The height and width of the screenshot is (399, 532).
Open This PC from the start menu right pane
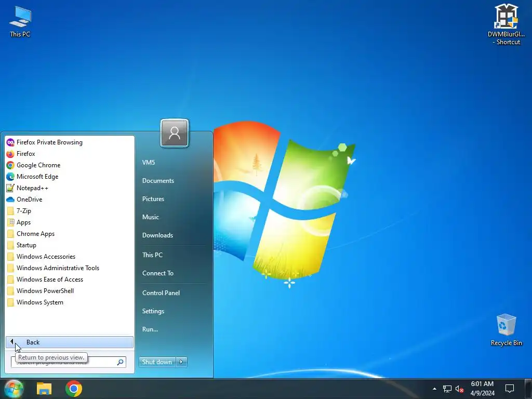click(152, 255)
